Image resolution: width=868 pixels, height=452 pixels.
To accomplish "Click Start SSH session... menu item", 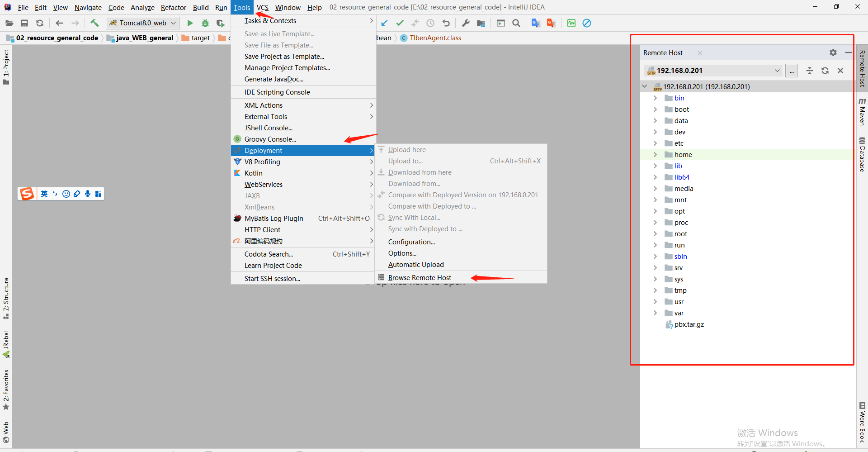I will point(303,278).
